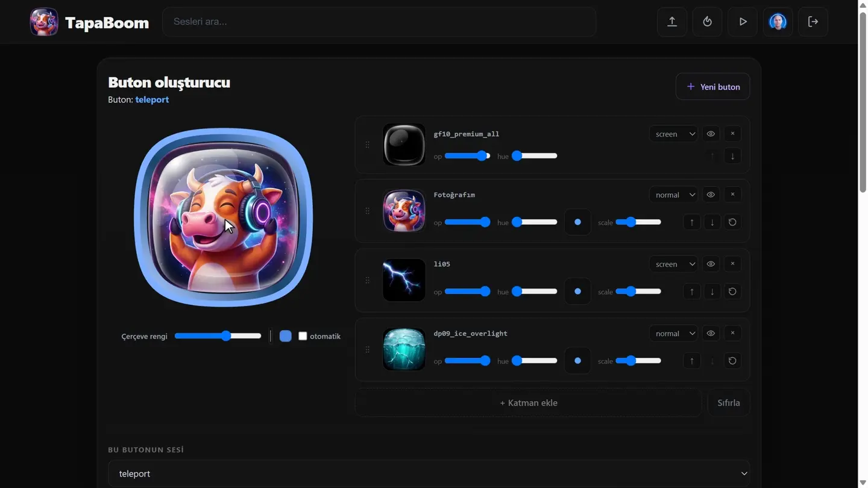Open the user profile avatar
Image resolution: width=868 pixels, height=488 pixels.
(778, 22)
